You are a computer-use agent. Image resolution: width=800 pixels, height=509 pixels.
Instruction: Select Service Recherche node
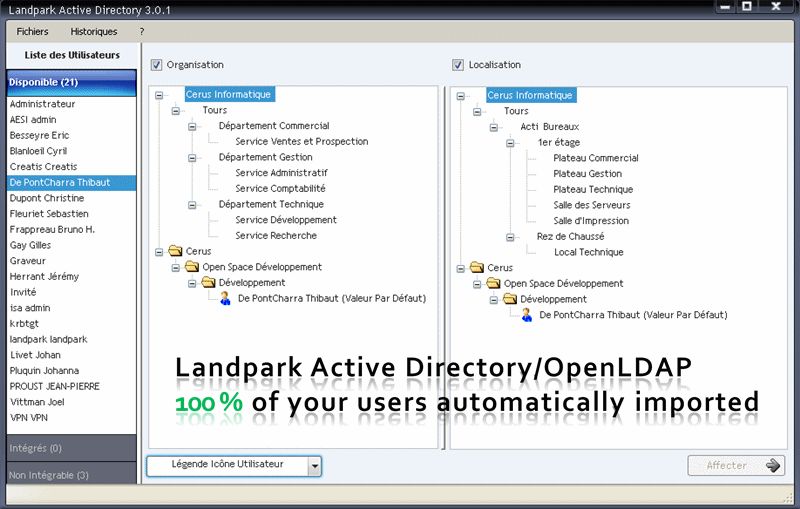[276, 236]
